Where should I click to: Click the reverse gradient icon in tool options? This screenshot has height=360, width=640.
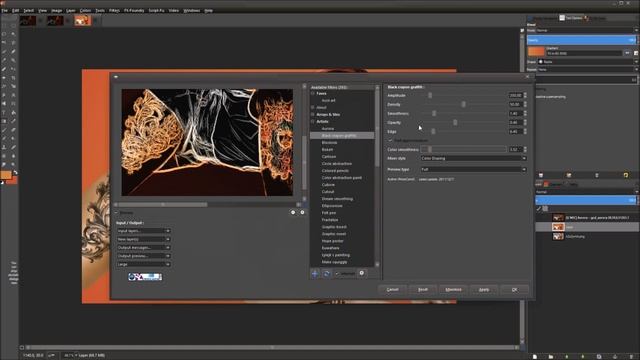[627, 53]
